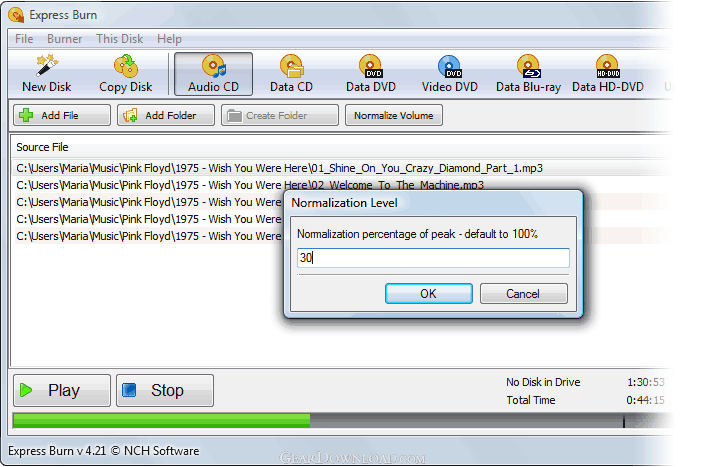Click the Normalize Volume button

tap(394, 115)
